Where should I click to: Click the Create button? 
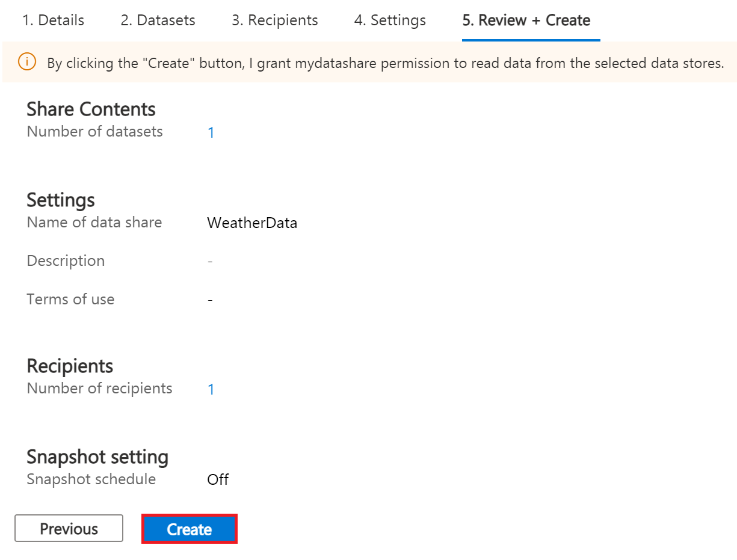(189, 529)
